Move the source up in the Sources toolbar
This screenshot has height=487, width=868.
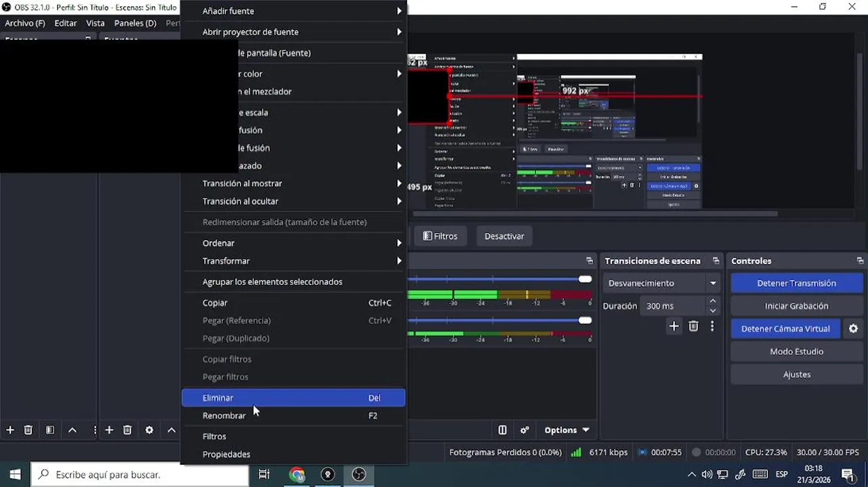click(172, 430)
